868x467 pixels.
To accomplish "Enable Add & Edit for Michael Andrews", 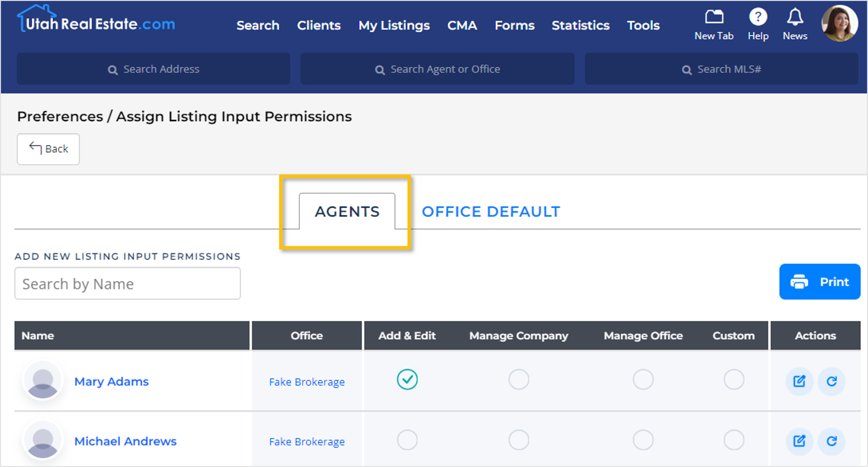I will (407, 440).
